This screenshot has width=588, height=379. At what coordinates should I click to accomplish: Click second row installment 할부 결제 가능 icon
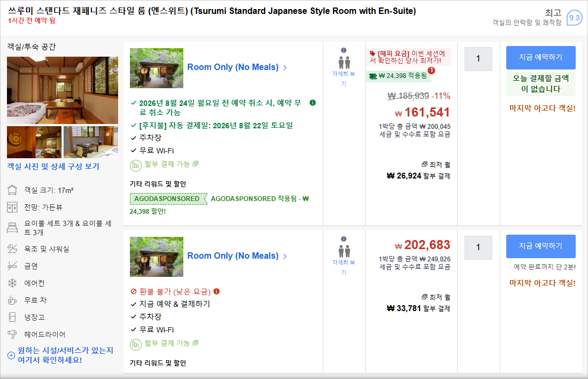point(135,344)
